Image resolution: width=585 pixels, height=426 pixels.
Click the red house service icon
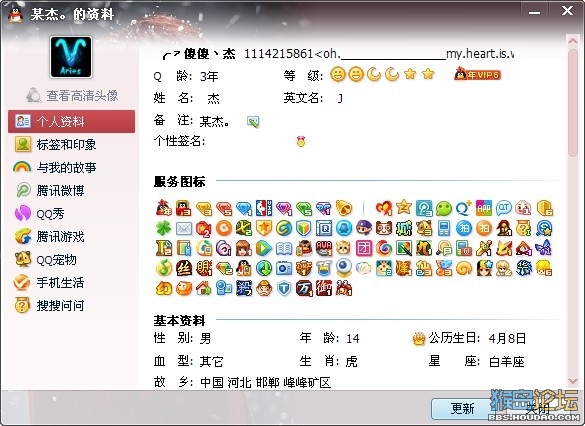[x=204, y=288]
